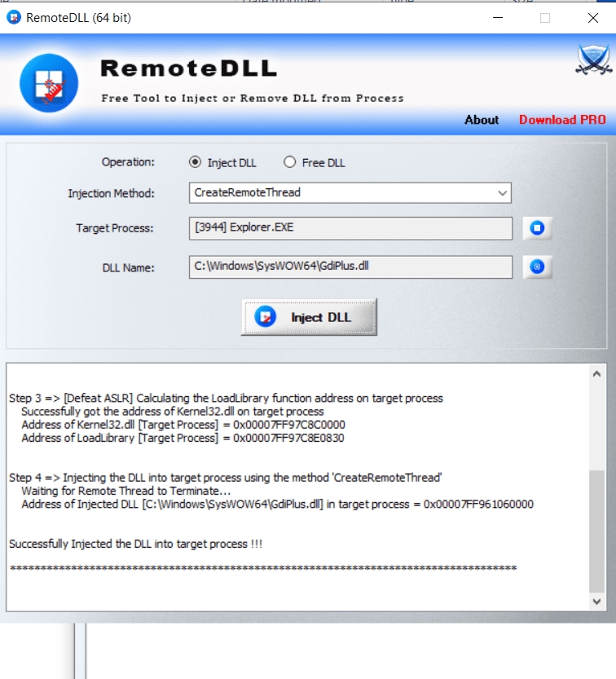Screen dimensions: 616x679
Task: Click the log panel scrollbar thumb
Action: tap(596, 531)
